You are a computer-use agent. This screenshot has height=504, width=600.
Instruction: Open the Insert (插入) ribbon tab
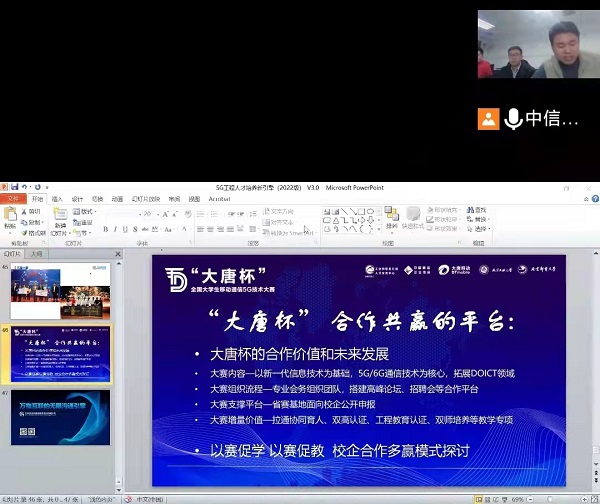(x=57, y=199)
